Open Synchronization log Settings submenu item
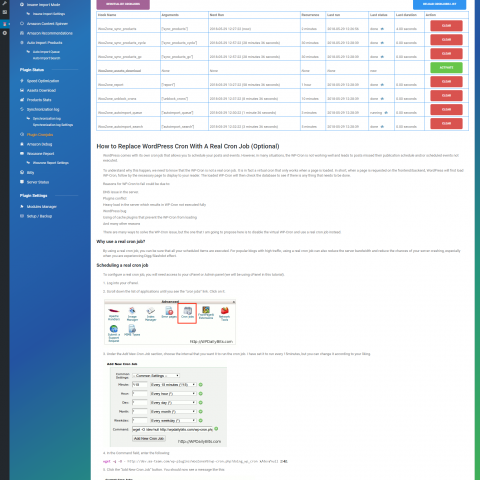 click(x=53, y=125)
